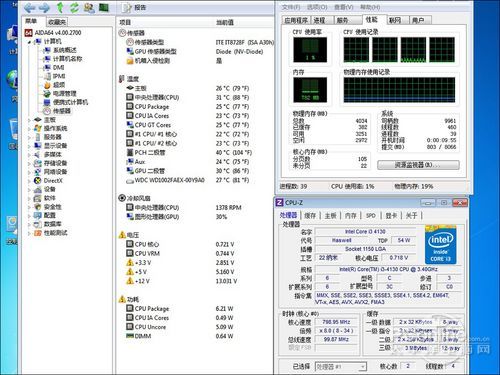
Task: Switch to the 菜单 tab in AIDA64 sidebar
Action: pos(31,21)
